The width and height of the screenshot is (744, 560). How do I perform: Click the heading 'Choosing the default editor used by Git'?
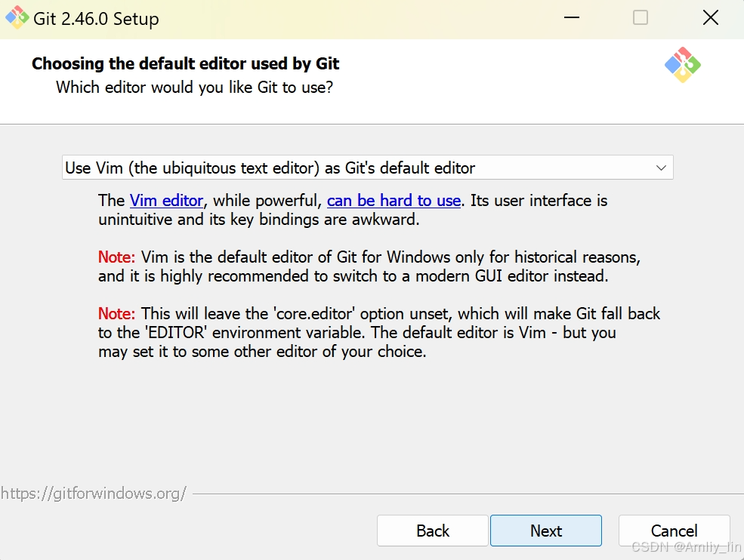click(x=186, y=63)
